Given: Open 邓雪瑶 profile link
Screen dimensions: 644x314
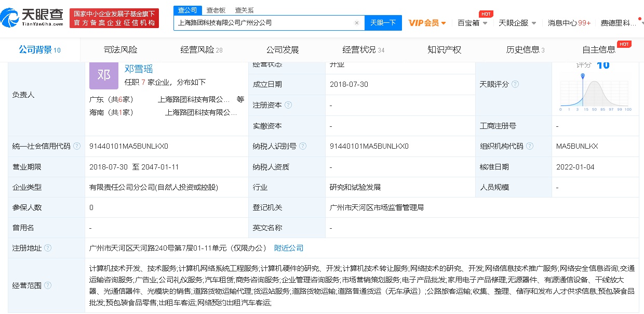Looking at the screenshot, I should [139, 69].
